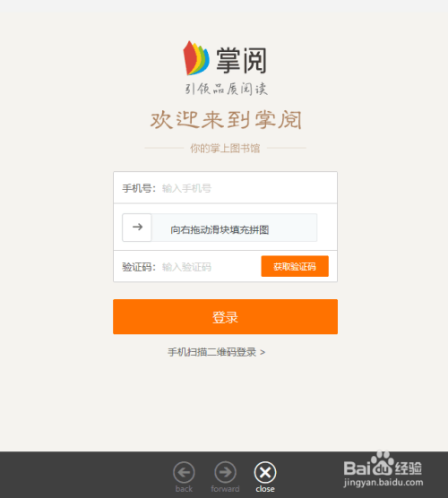The width and height of the screenshot is (448, 498).
Task: Click the 引领品质阅读 slogan text
Action: (x=226, y=89)
